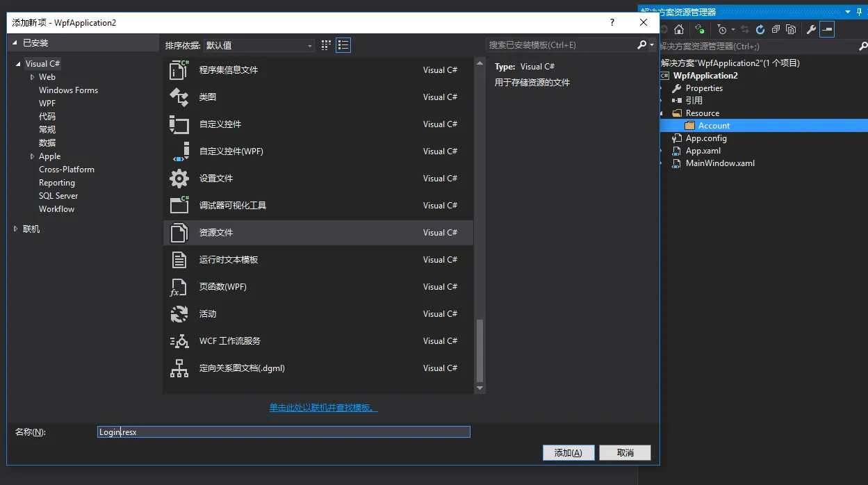This screenshot has height=485, width=868.
Task: Select the Workflow category
Action: 56,209
